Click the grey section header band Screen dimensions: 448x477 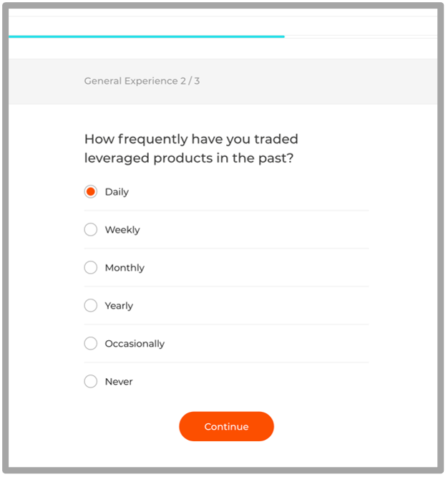(223, 82)
